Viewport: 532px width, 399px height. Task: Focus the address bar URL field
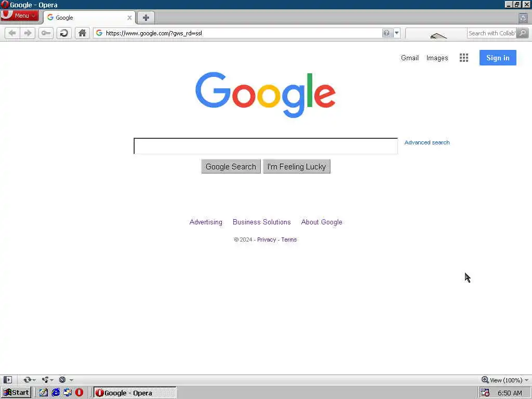(243, 33)
